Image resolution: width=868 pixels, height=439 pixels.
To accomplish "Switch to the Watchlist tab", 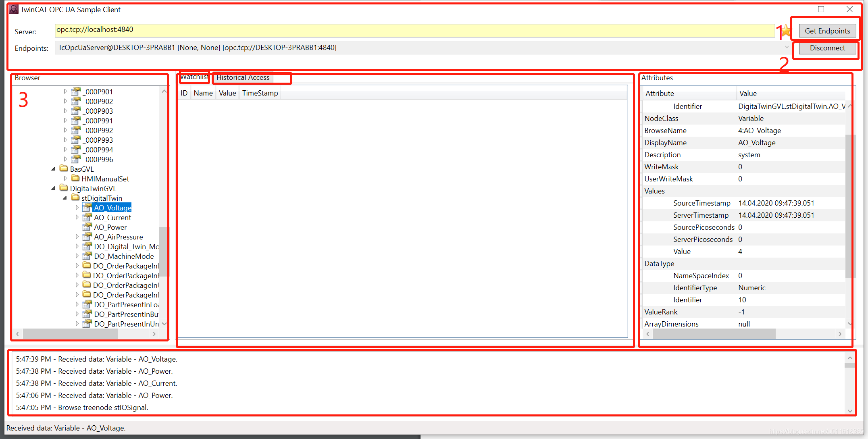I will click(194, 77).
